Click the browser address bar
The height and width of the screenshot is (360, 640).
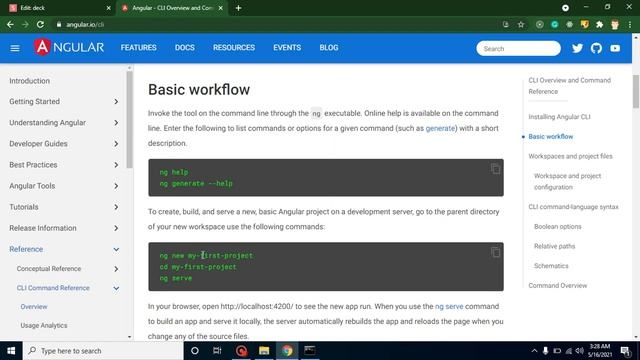278,24
